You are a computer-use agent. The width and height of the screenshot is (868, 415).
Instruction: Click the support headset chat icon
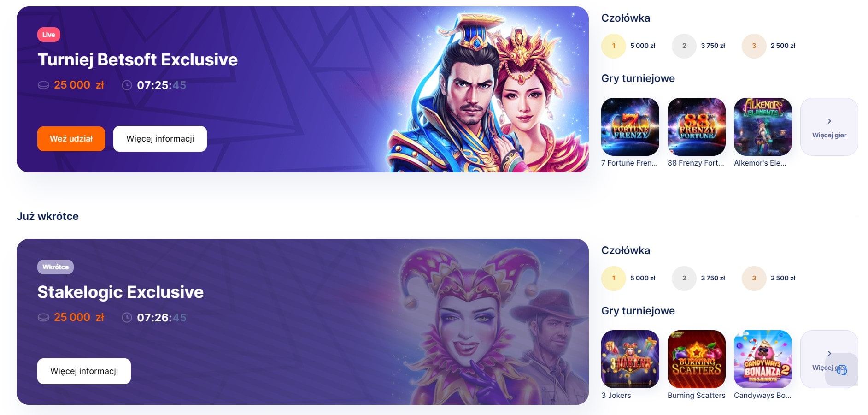pos(841,370)
